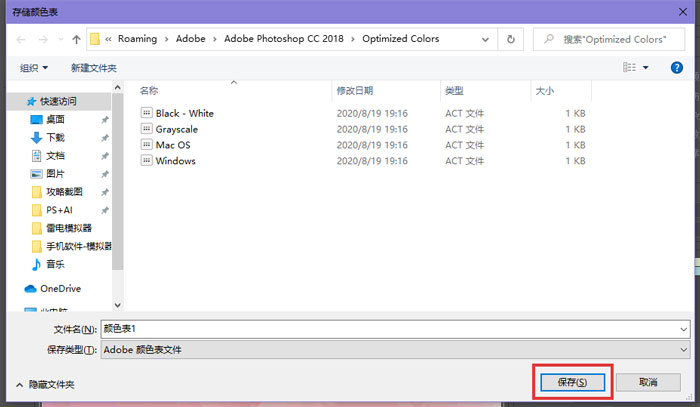Sort files by 修改日期 column header
This screenshot has width=700, height=407.
click(354, 91)
